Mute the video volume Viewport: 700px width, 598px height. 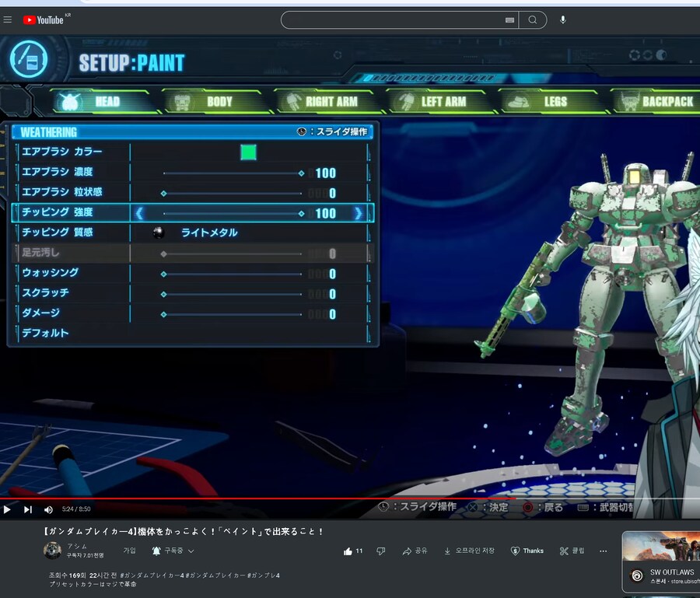click(48, 509)
